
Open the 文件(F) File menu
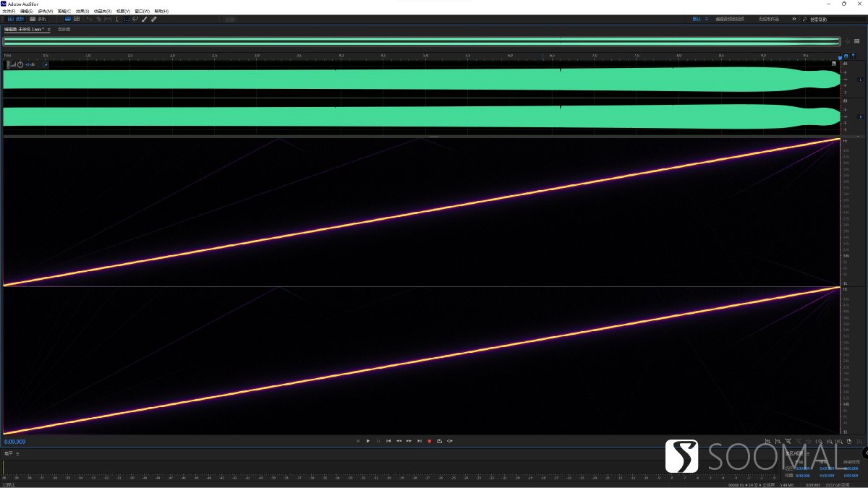click(9, 11)
